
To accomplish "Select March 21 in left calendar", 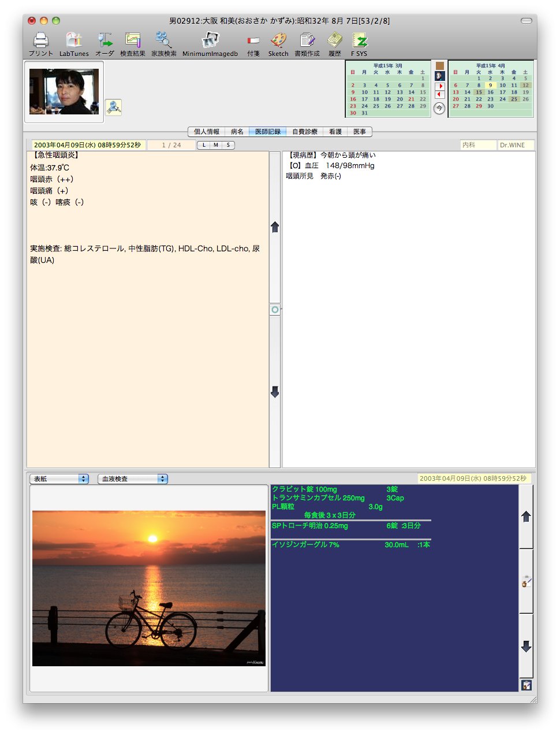I will coord(411,99).
